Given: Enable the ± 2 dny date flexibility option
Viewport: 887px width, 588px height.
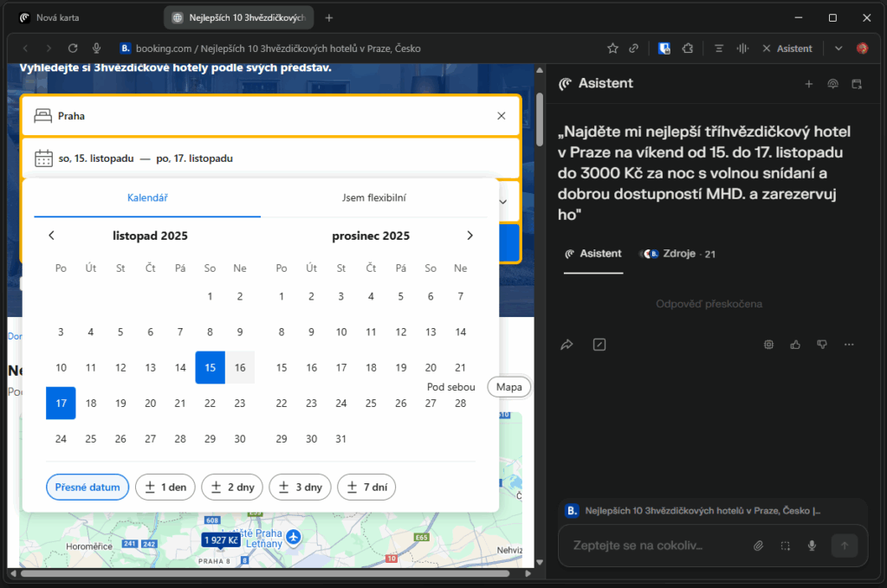Looking at the screenshot, I should [x=232, y=487].
